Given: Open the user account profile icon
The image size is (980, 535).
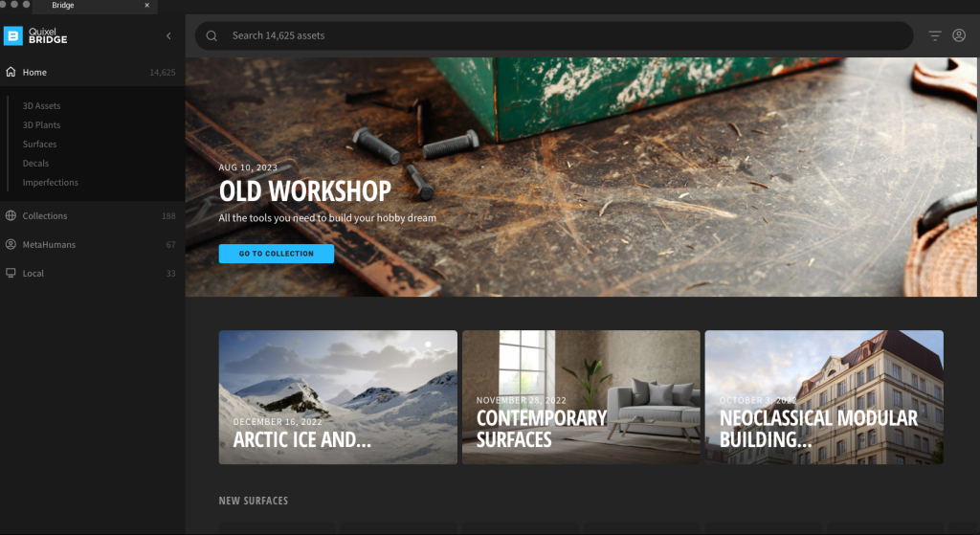Looking at the screenshot, I should pos(959,35).
